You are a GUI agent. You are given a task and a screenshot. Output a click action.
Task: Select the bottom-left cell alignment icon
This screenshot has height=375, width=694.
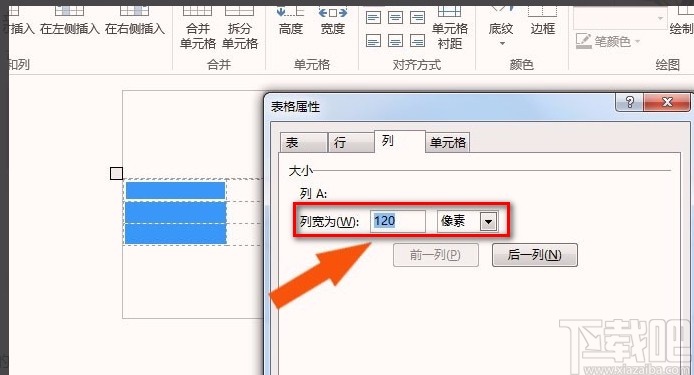click(374, 41)
